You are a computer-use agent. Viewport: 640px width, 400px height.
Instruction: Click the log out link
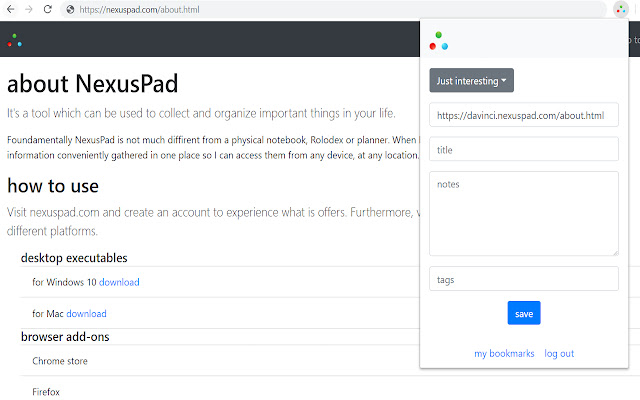559,353
